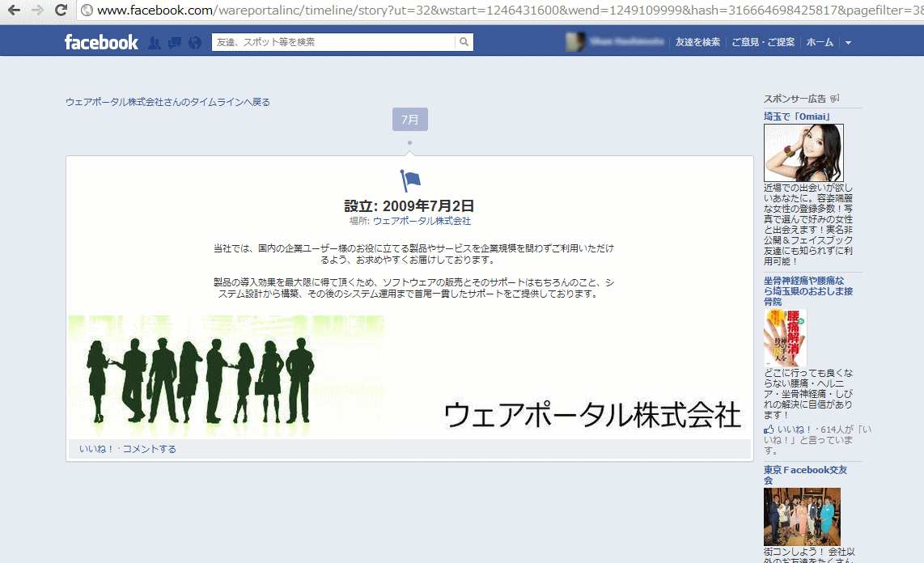The image size is (924, 563).
Task: Click the 腰痛解消 ad image
Action: tap(785, 338)
